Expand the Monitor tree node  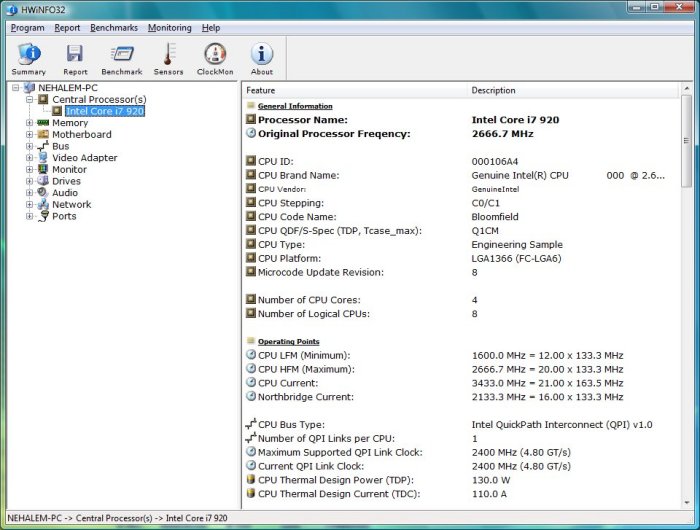click(29, 169)
